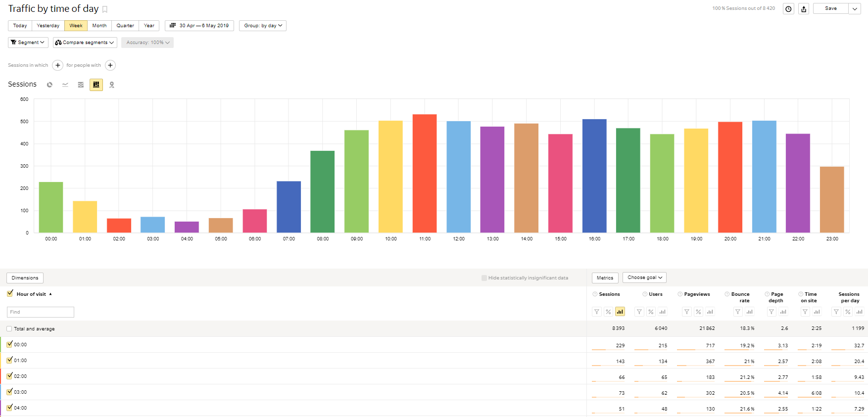Select the Month period tab
Viewport: 868px width, 417px height.
tap(99, 26)
